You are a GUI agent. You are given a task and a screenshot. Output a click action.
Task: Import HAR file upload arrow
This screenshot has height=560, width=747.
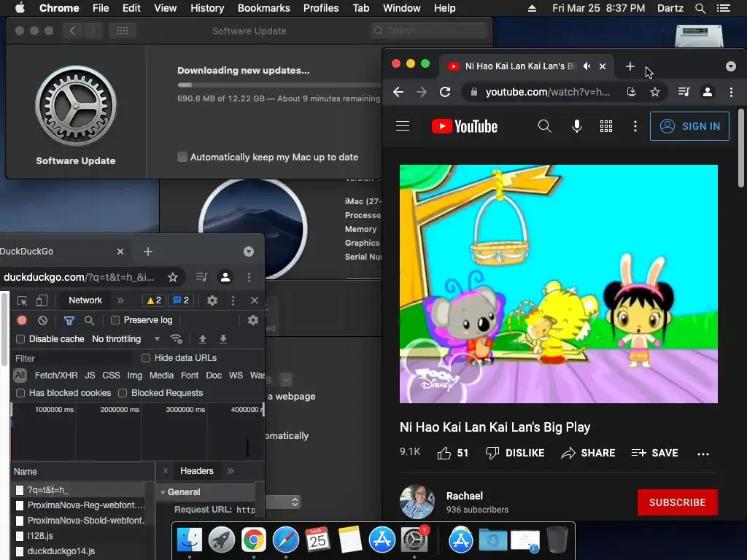pyautogui.click(x=203, y=339)
